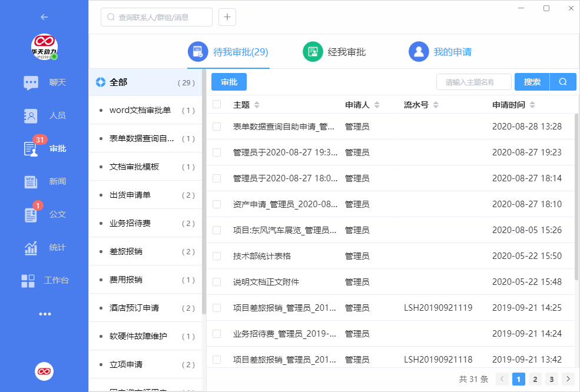Tick the checkbox for 说明文档正文附件
Image resolution: width=580 pixels, height=392 pixels.
point(217,282)
